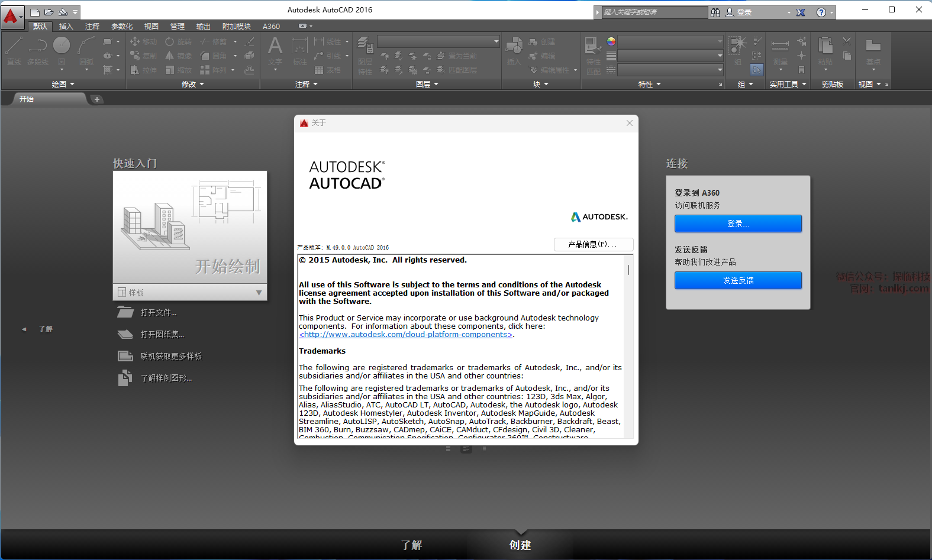Click the Autodesk Exchange X icon

pos(801,12)
